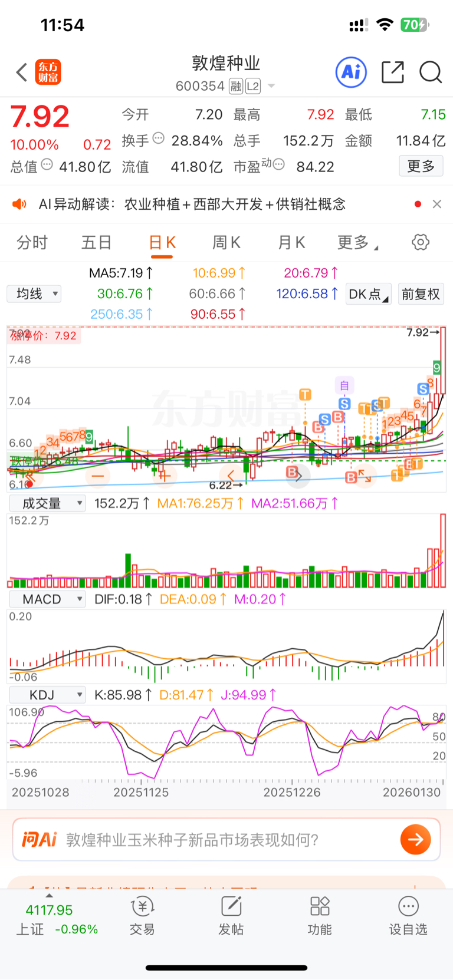
Task: Open AI异动解读 concept explanation
Action: [192, 204]
